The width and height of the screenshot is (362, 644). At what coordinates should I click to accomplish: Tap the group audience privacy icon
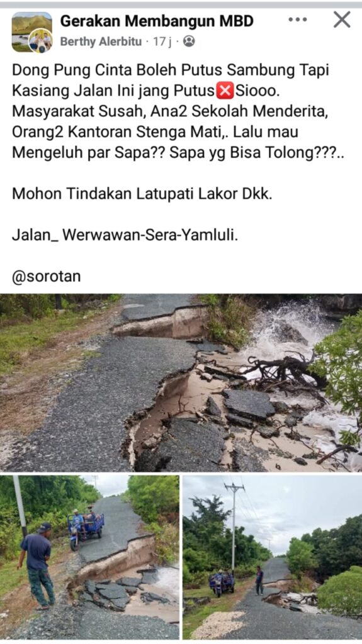tap(189, 42)
